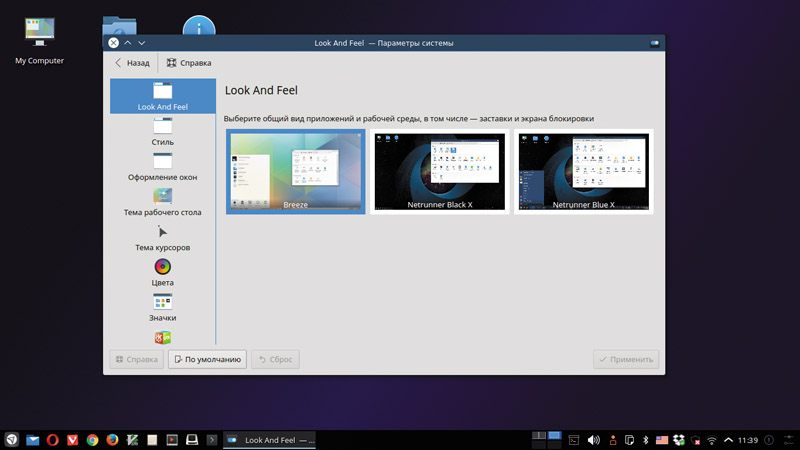Screen dimensions: 800x450
Task: Click the shield security tray icon
Action: pyautogui.click(x=695, y=440)
